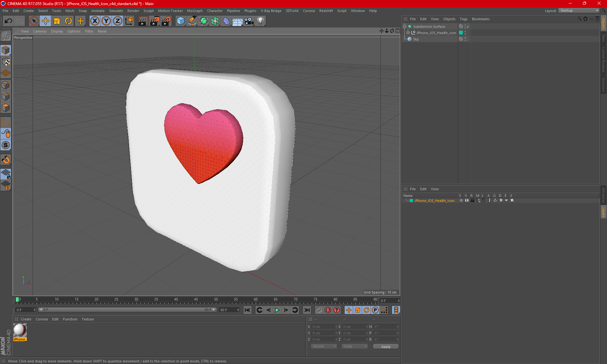The height and width of the screenshot is (364, 607).
Task: Expand iPhone_iOS_Health_Icon tree node
Action: 408,33
